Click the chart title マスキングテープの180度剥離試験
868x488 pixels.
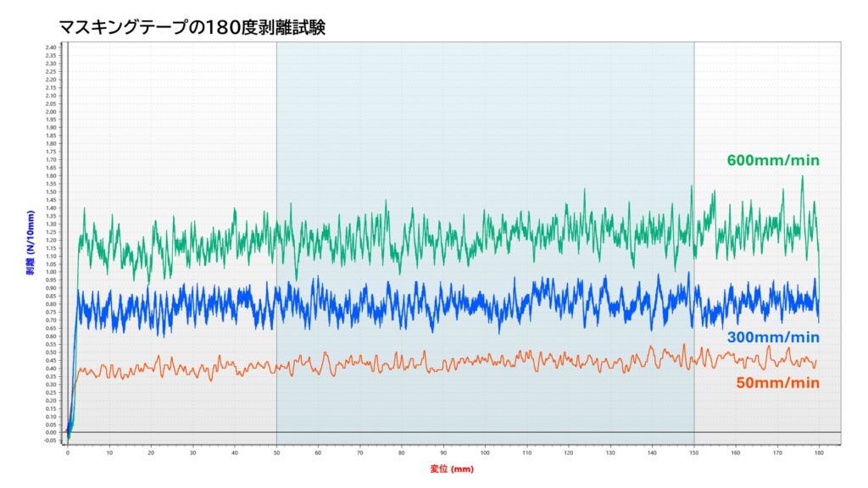pos(192,26)
